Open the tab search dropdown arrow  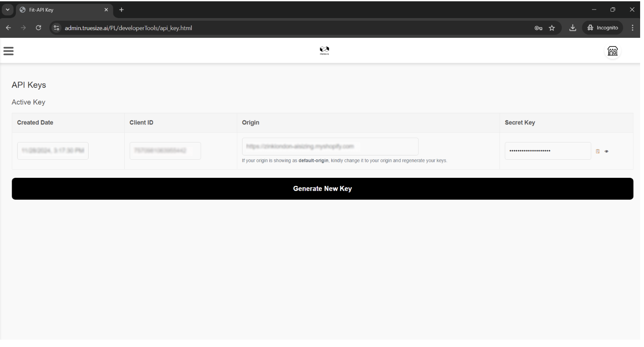coord(8,9)
